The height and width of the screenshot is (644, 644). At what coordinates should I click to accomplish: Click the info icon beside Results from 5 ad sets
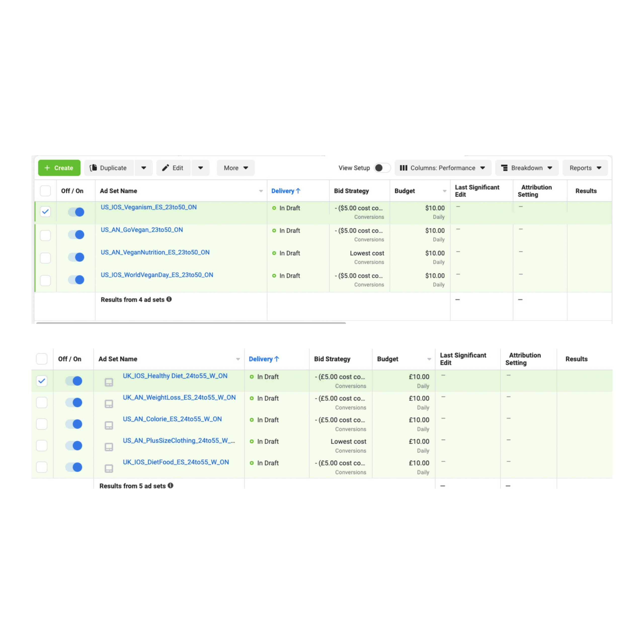170,485
